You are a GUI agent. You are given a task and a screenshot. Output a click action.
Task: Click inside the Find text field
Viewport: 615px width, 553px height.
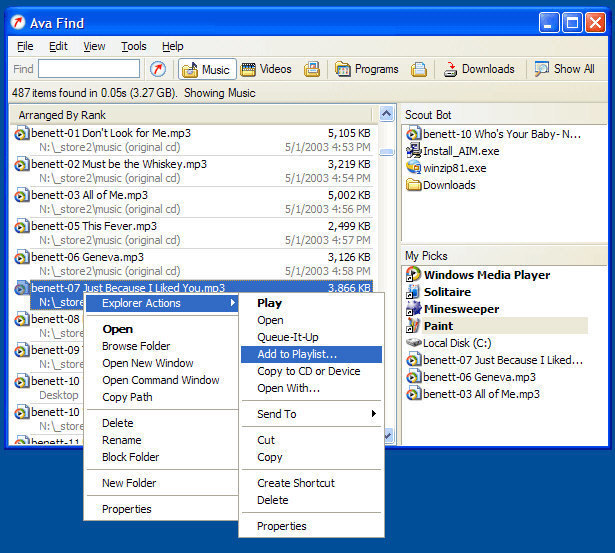[x=89, y=69]
